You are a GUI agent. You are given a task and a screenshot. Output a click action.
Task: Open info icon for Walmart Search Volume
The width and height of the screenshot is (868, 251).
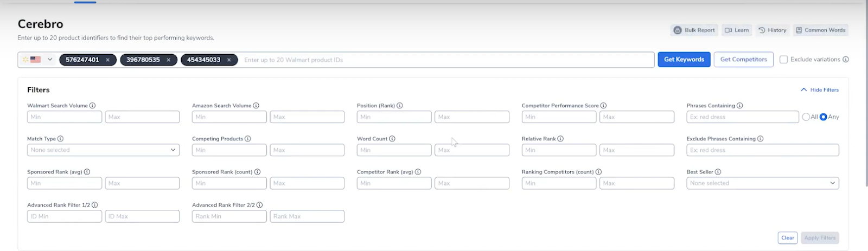92,106
